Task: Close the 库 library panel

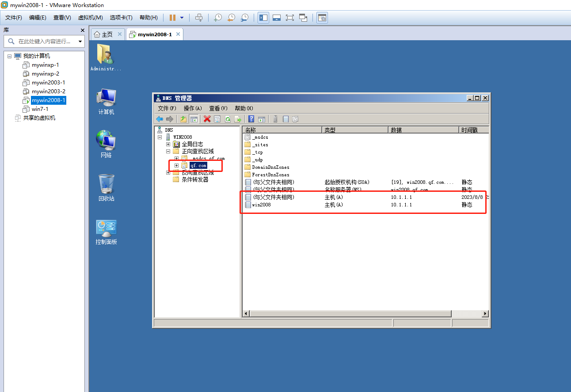Action: click(x=83, y=30)
